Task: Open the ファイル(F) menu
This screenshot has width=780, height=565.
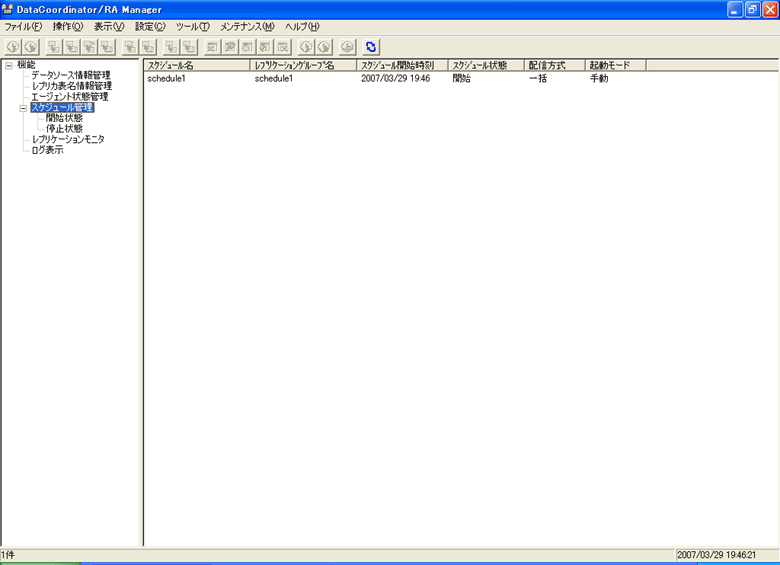Action: [x=23, y=26]
